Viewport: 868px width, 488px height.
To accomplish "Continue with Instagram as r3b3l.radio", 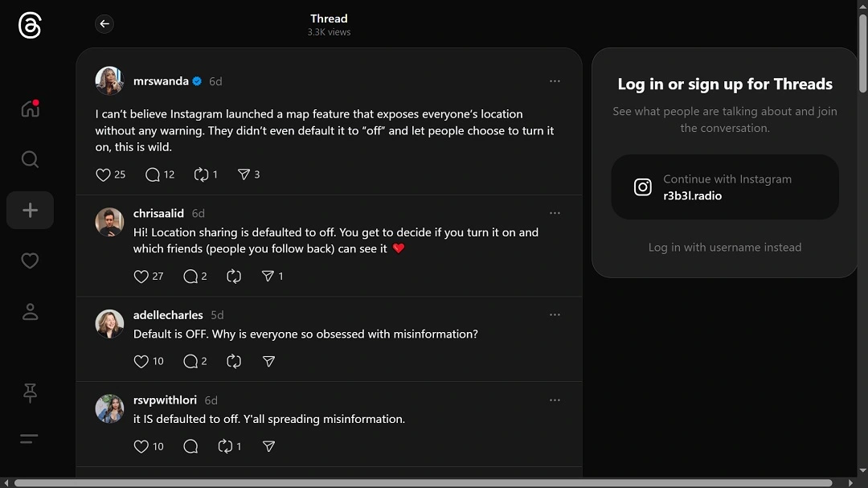I will point(725,187).
